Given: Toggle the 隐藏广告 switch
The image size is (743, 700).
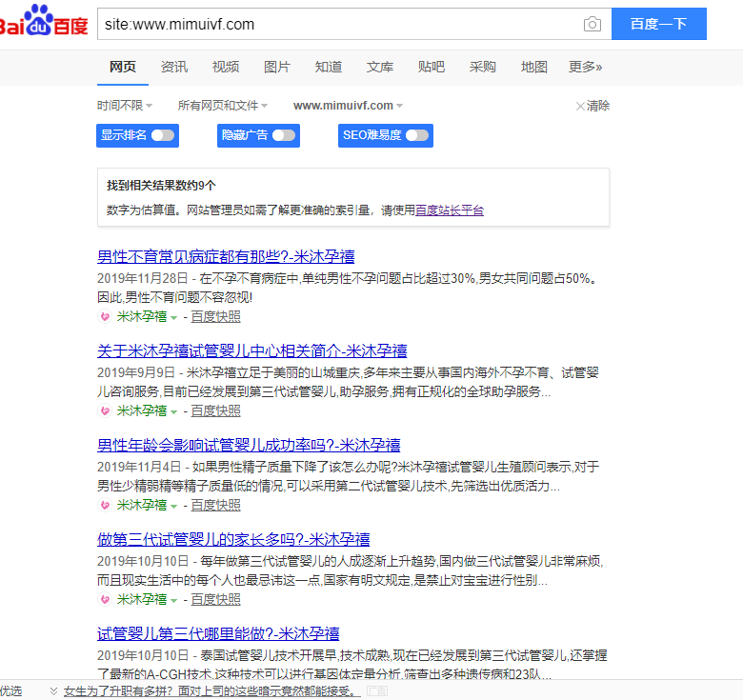Looking at the screenshot, I should (283, 135).
